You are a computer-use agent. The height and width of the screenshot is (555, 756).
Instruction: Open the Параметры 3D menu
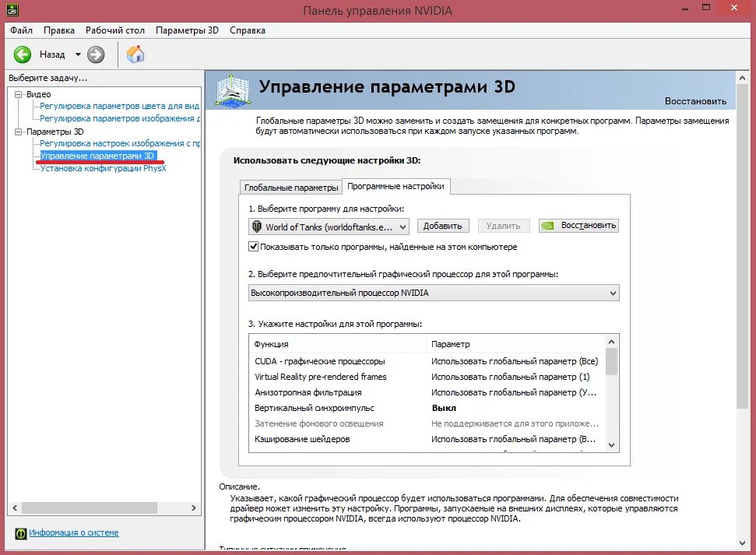pyautogui.click(x=187, y=30)
